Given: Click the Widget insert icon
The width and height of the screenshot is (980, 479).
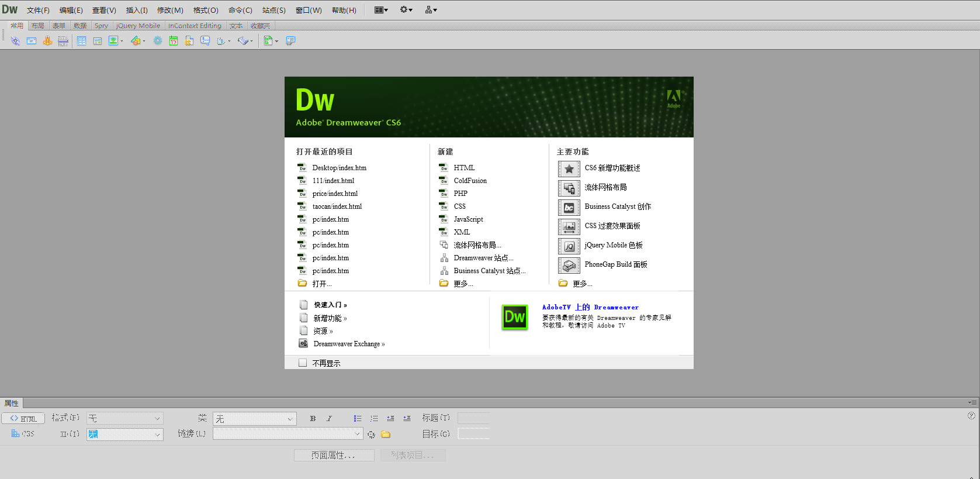Looking at the screenshot, I should [x=158, y=41].
